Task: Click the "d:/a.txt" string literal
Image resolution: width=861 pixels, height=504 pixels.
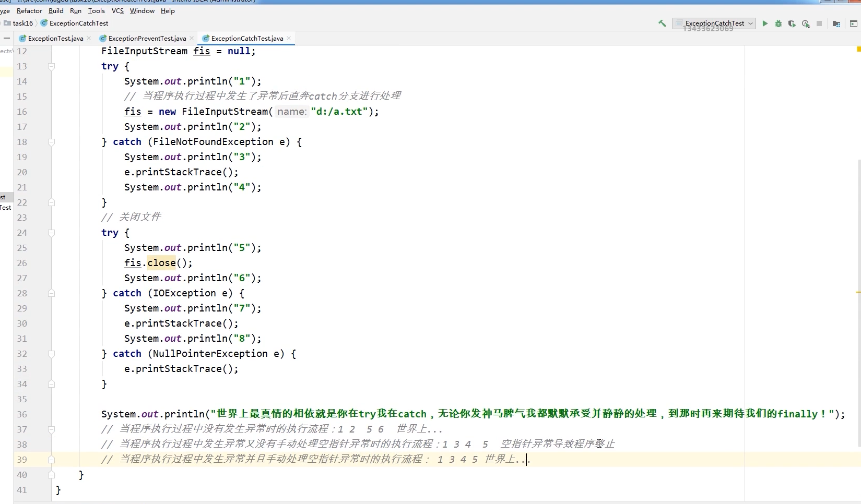Action: click(339, 112)
